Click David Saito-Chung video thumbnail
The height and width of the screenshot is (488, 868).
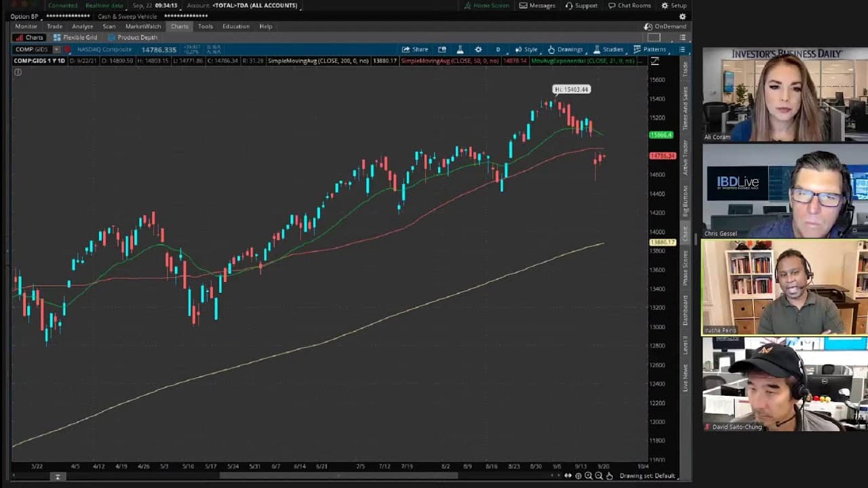(x=785, y=384)
